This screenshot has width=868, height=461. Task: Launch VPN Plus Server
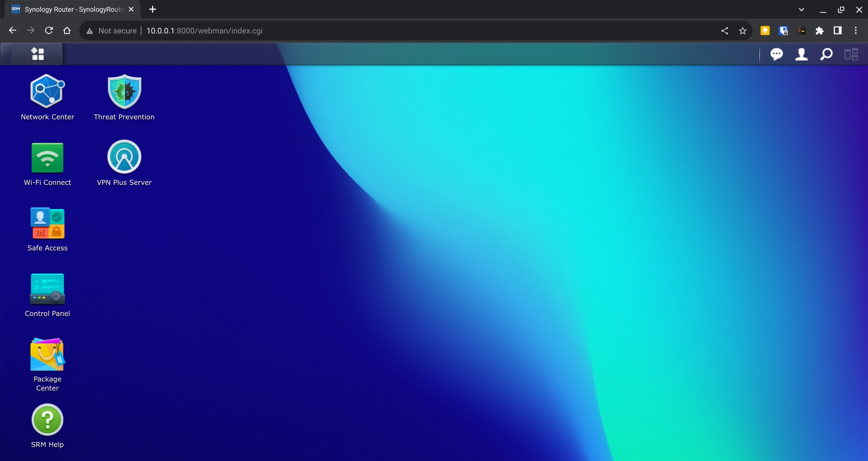(124, 163)
